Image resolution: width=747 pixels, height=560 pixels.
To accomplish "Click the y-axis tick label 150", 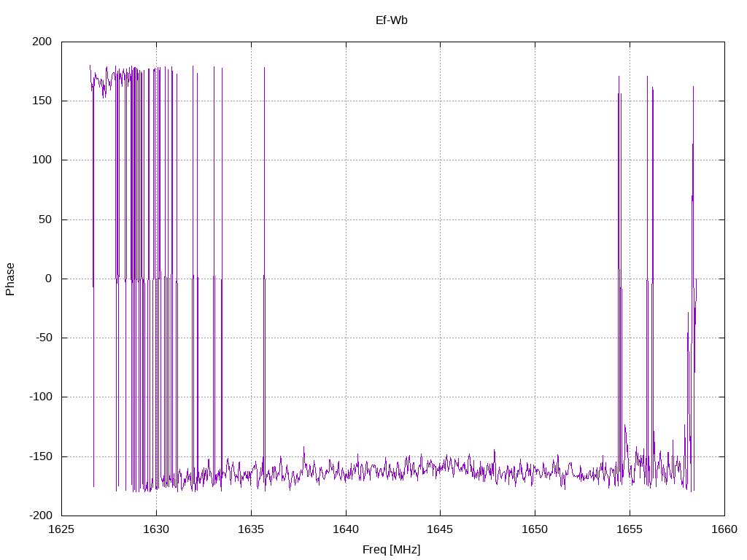I will tap(42, 101).
